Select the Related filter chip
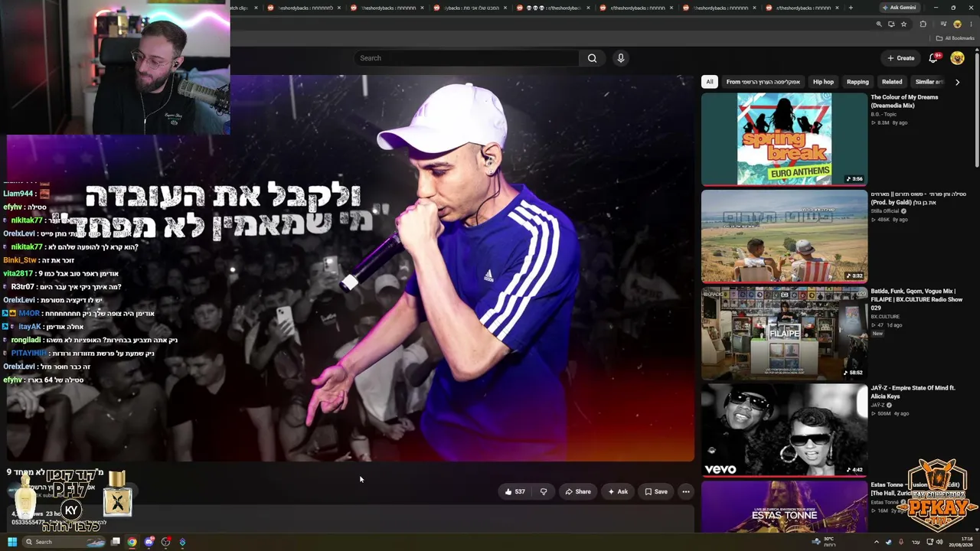The height and width of the screenshot is (551, 980). click(x=892, y=82)
